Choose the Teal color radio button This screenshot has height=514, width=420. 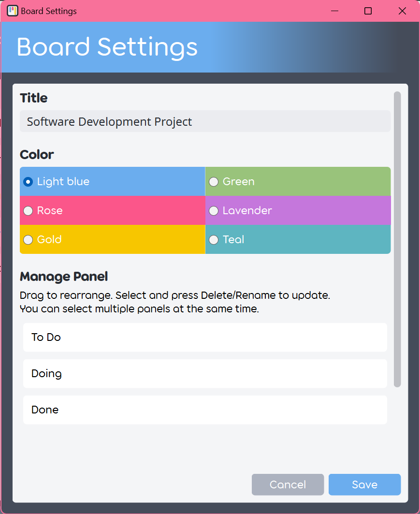214,240
